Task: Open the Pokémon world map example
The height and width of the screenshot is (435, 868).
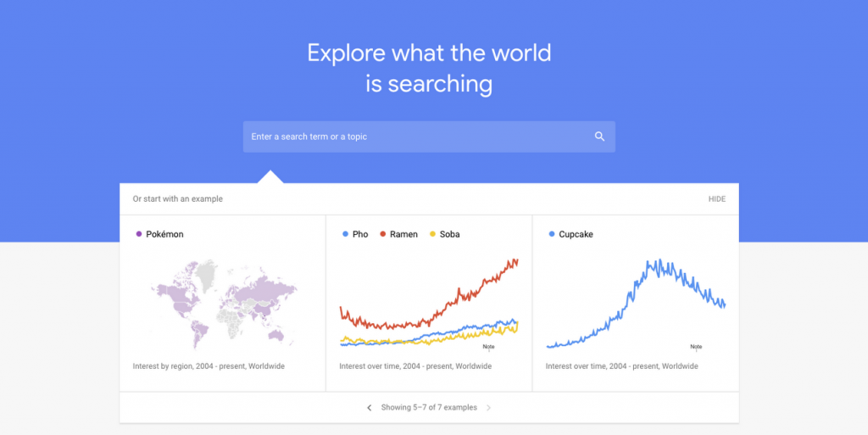Action: coord(223,304)
